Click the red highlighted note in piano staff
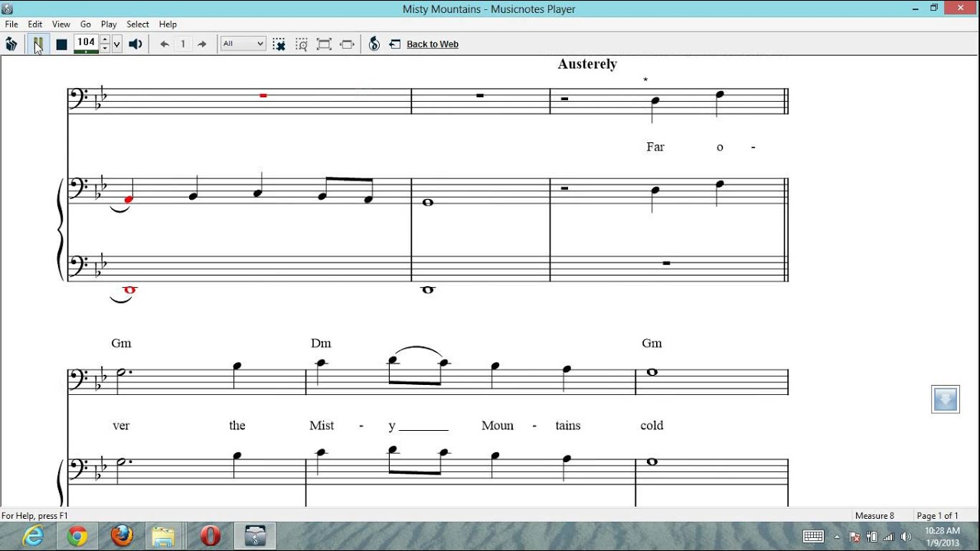The width and height of the screenshot is (980, 551). pos(129,200)
